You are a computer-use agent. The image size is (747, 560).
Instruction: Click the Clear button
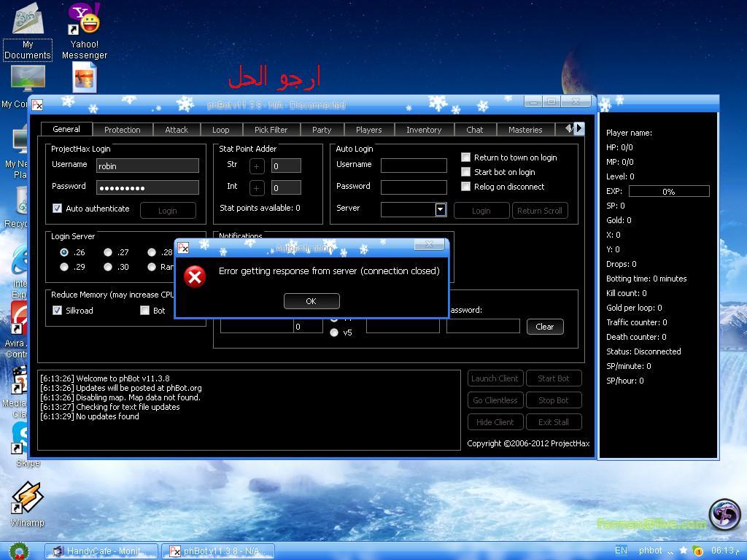point(545,327)
